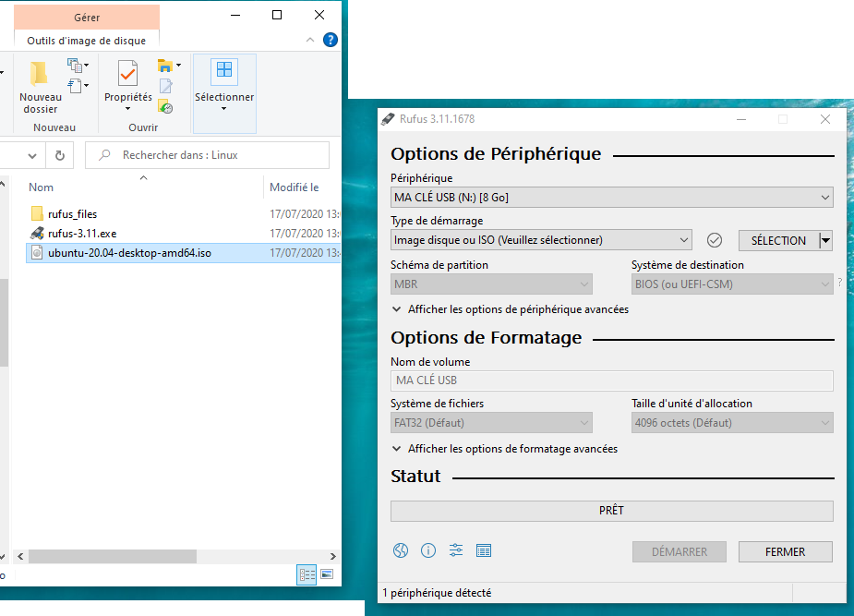The height and width of the screenshot is (616, 854).
Task: Click the system destination help question mark
Action: tap(840, 282)
